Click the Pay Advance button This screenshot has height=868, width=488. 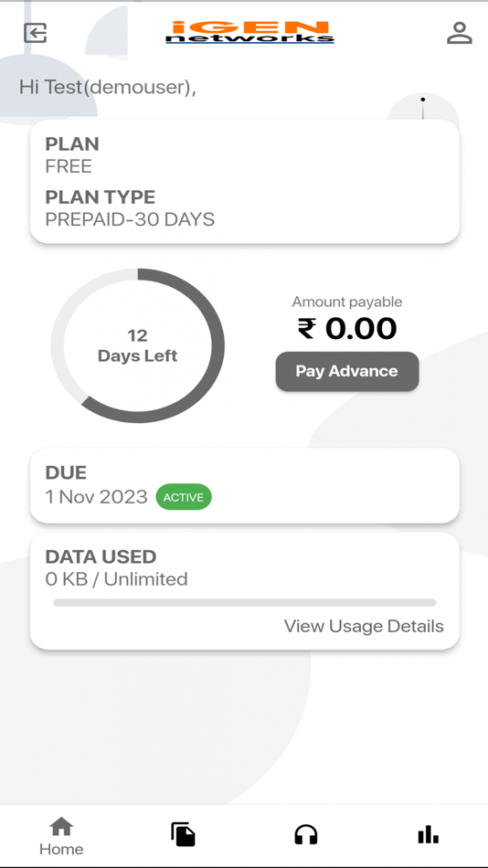tap(347, 372)
